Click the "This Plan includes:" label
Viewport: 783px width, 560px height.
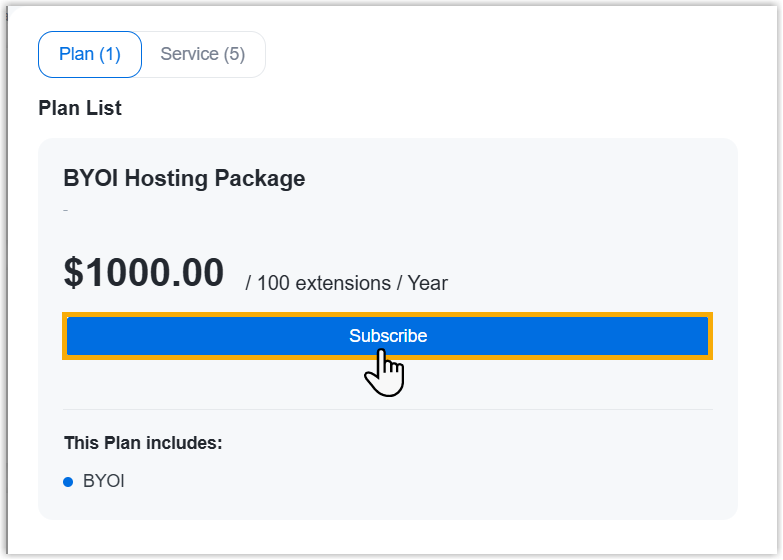(143, 442)
